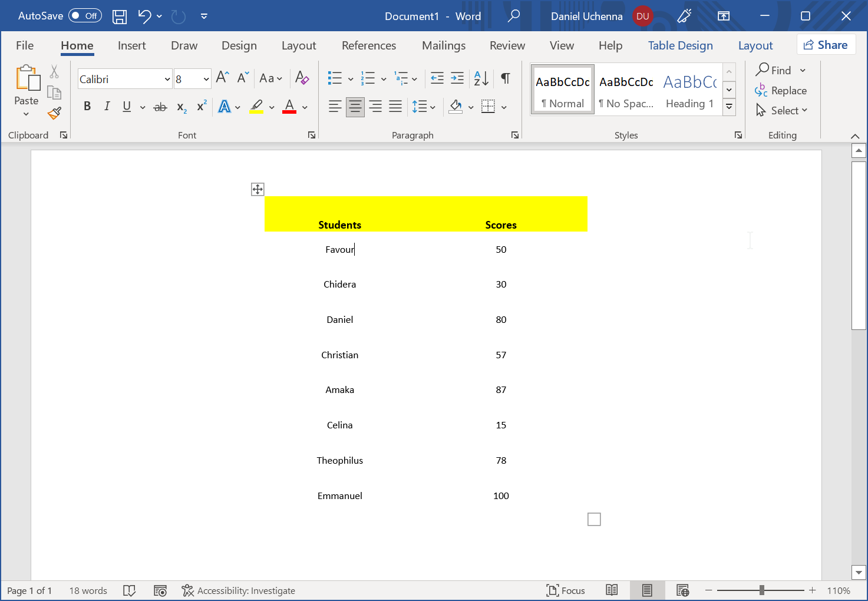
Task: Click the Share button
Action: point(826,44)
